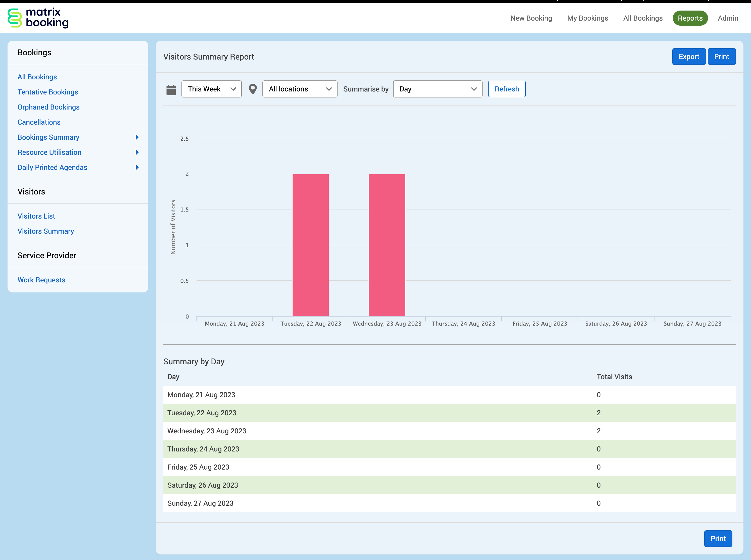Viewport: 751px width, 560px height.
Task: Open the All locations dropdown
Action: pyautogui.click(x=300, y=89)
